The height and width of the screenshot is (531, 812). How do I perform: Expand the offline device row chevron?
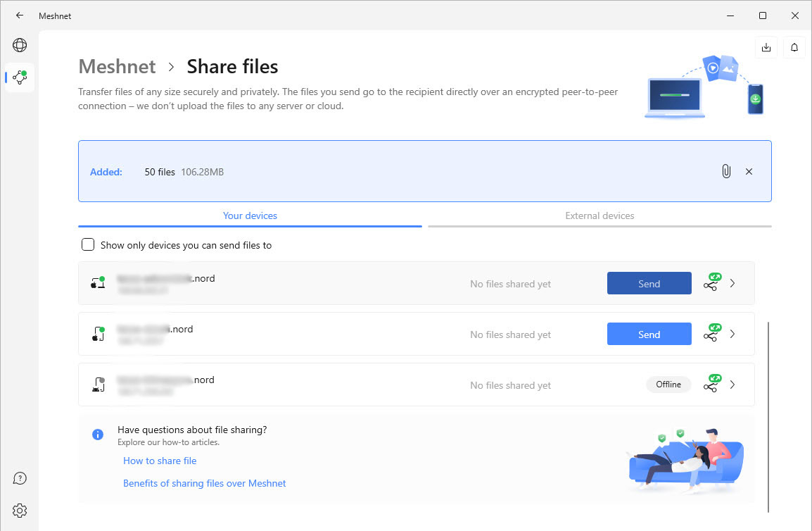pos(732,385)
